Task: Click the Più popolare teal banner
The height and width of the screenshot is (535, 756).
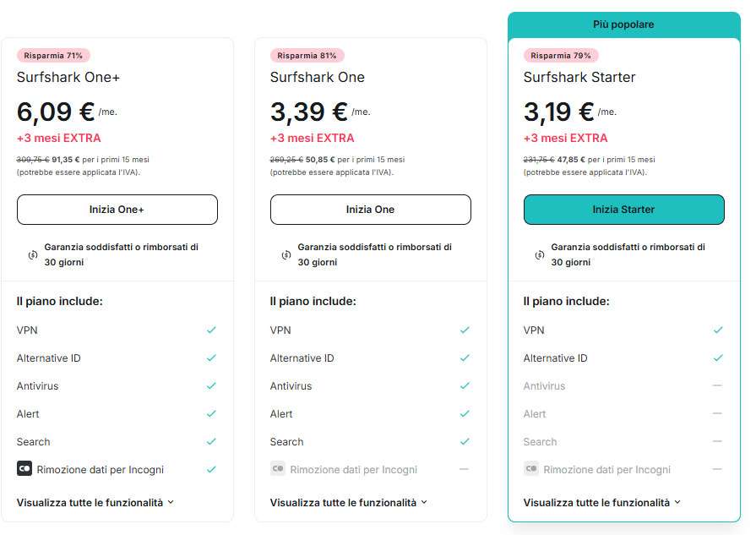Action: (623, 25)
